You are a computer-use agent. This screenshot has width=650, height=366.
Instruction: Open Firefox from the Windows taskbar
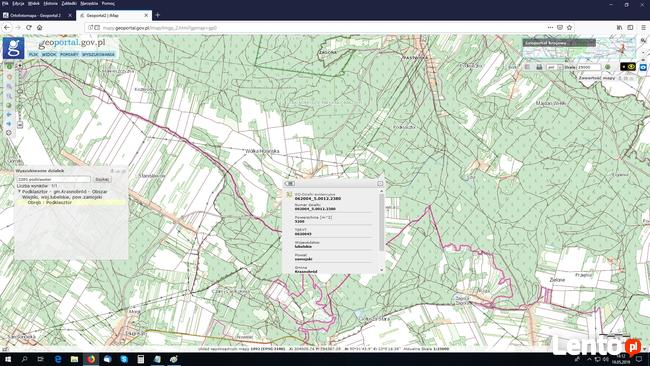coord(91,359)
